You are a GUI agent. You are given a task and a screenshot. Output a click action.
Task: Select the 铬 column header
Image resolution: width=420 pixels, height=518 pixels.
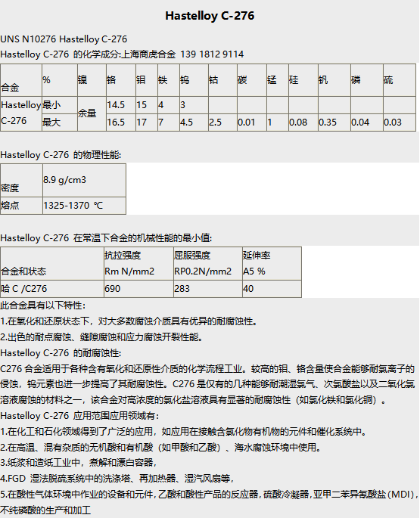(121, 80)
